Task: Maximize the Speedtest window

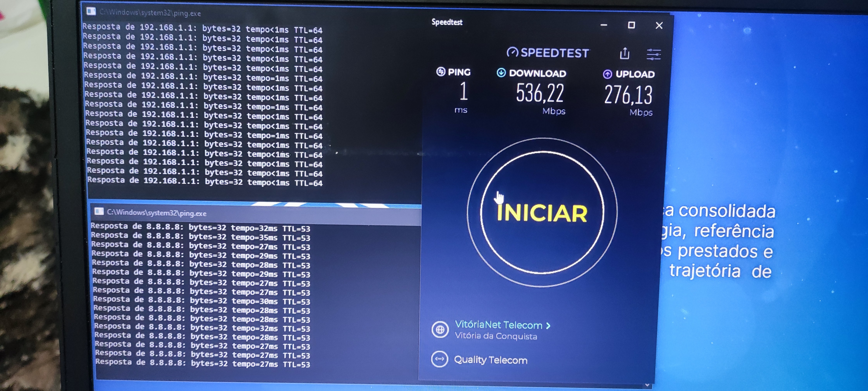Action: (631, 25)
